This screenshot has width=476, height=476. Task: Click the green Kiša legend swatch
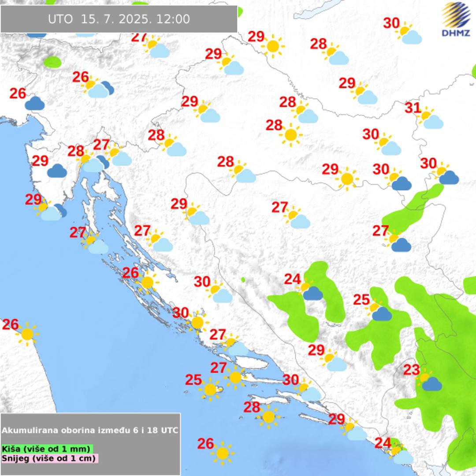(47, 449)
